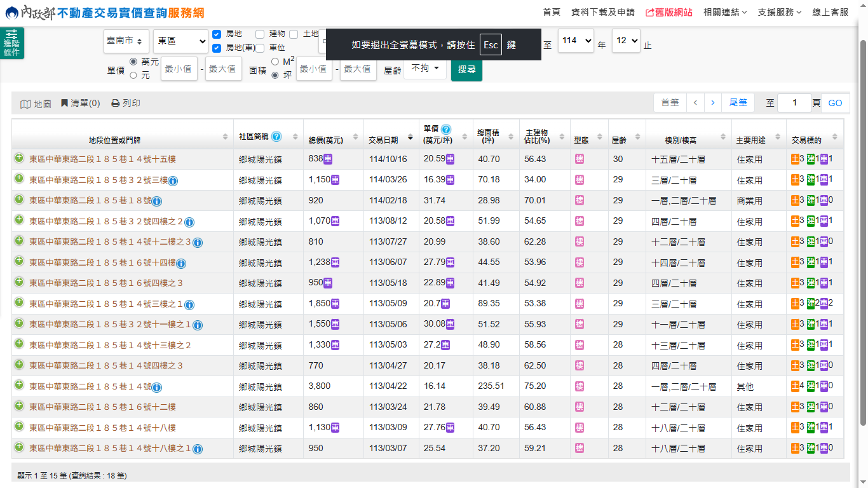
Task: Expand first row with green plus icon
Action: (x=19, y=158)
